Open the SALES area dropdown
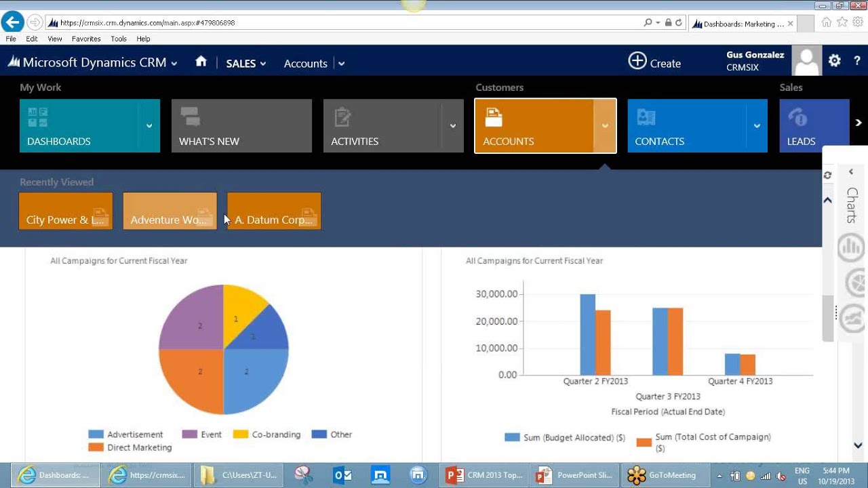 (246, 63)
